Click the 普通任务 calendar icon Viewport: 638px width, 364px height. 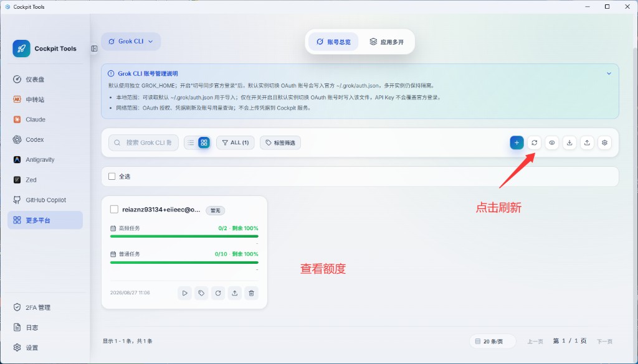[x=113, y=254]
